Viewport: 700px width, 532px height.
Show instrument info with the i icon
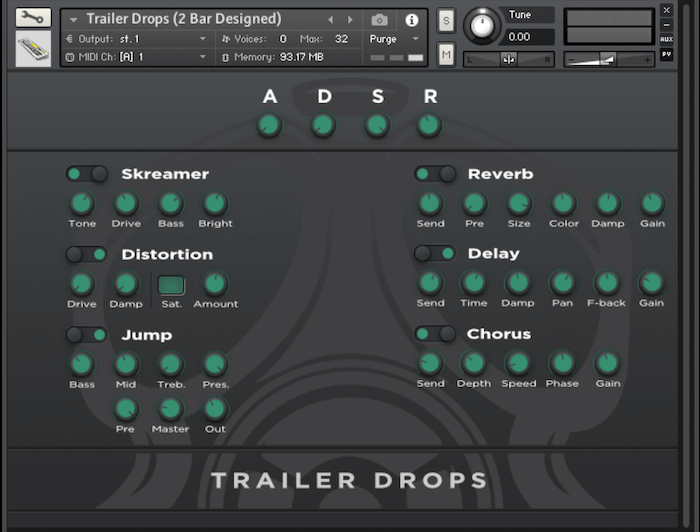pyautogui.click(x=412, y=20)
